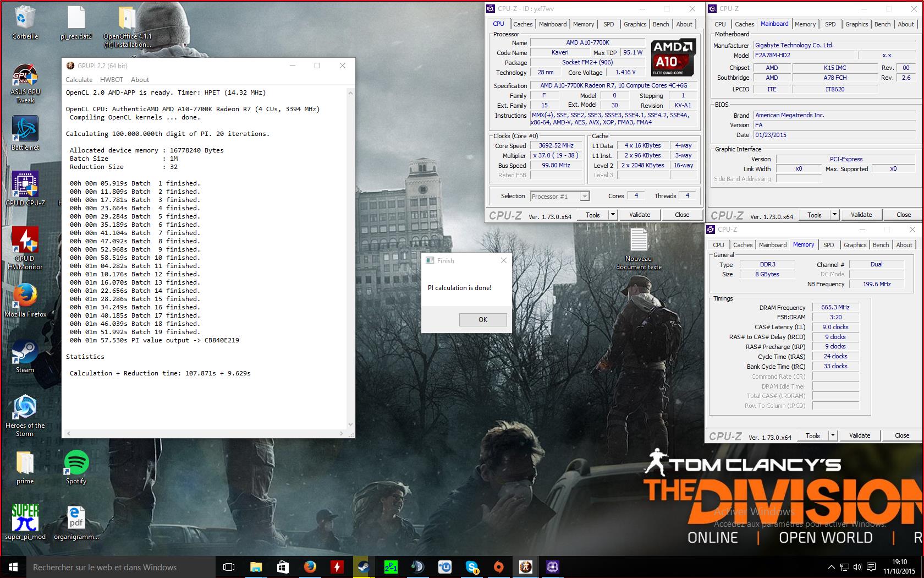Open CPU tab in Memory CPU-Z window
This screenshot has height=578, width=924.
(718, 245)
